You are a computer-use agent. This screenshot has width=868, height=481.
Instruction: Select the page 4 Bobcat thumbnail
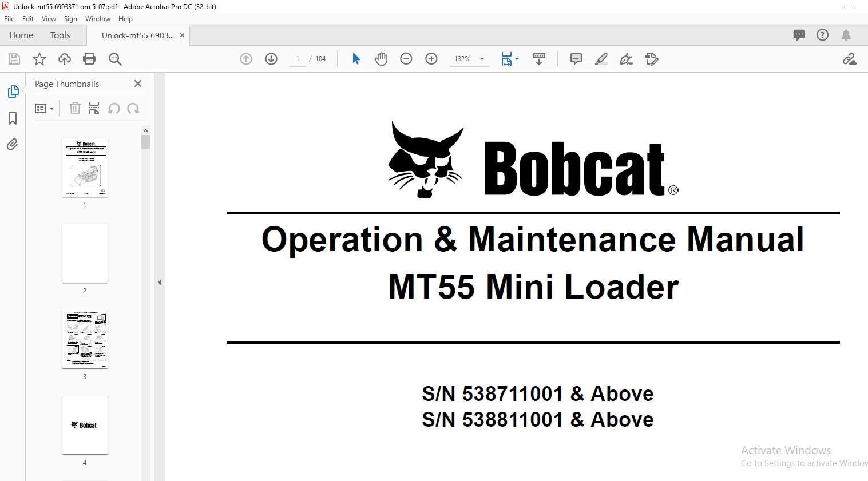tap(85, 425)
